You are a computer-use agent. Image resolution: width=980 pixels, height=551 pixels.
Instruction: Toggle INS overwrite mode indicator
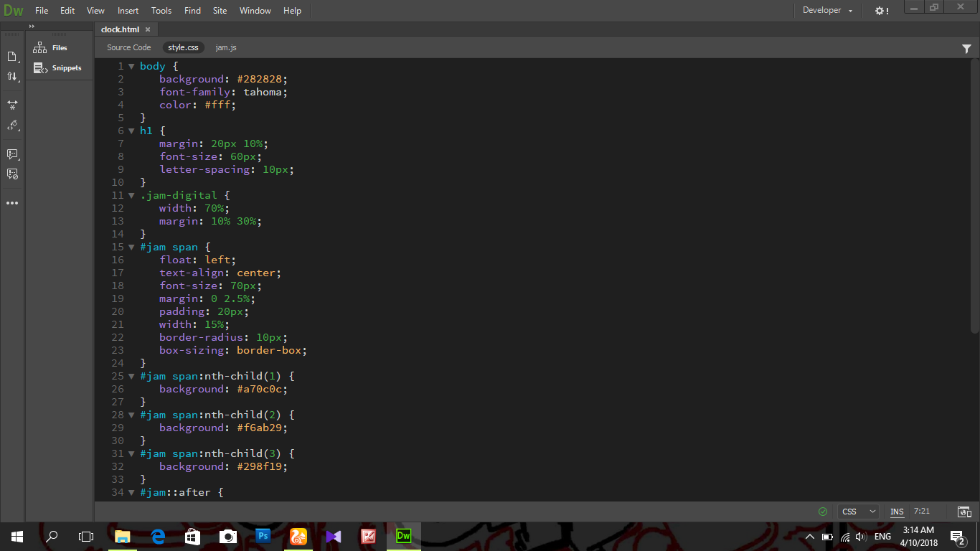point(896,512)
